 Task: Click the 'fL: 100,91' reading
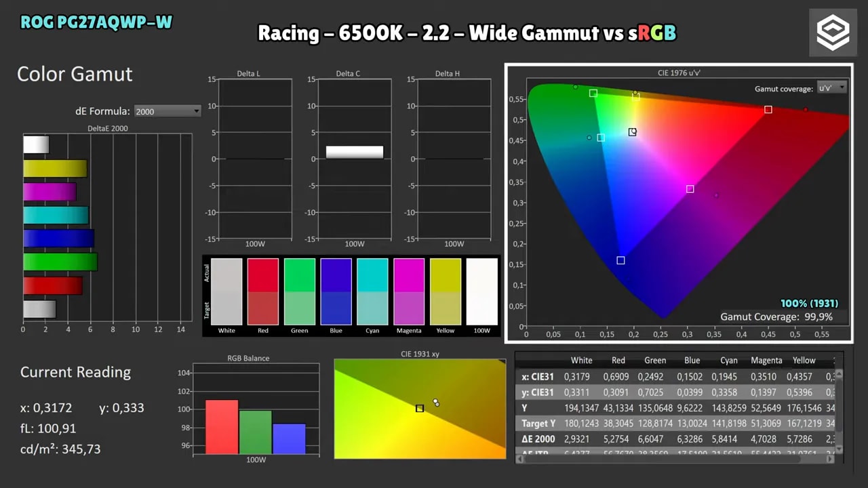point(48,428)
